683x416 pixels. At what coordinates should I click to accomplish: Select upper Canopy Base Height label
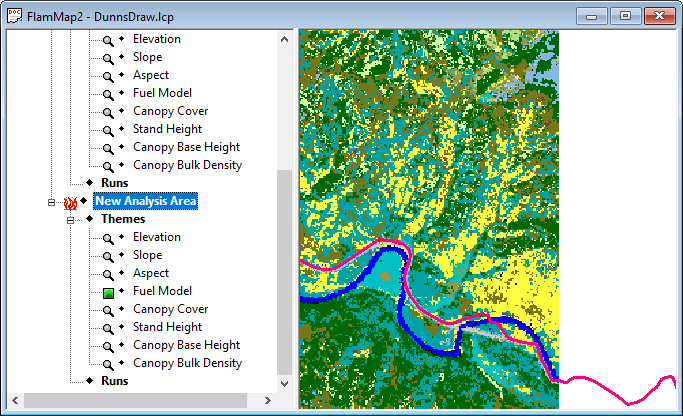[186, 147]
